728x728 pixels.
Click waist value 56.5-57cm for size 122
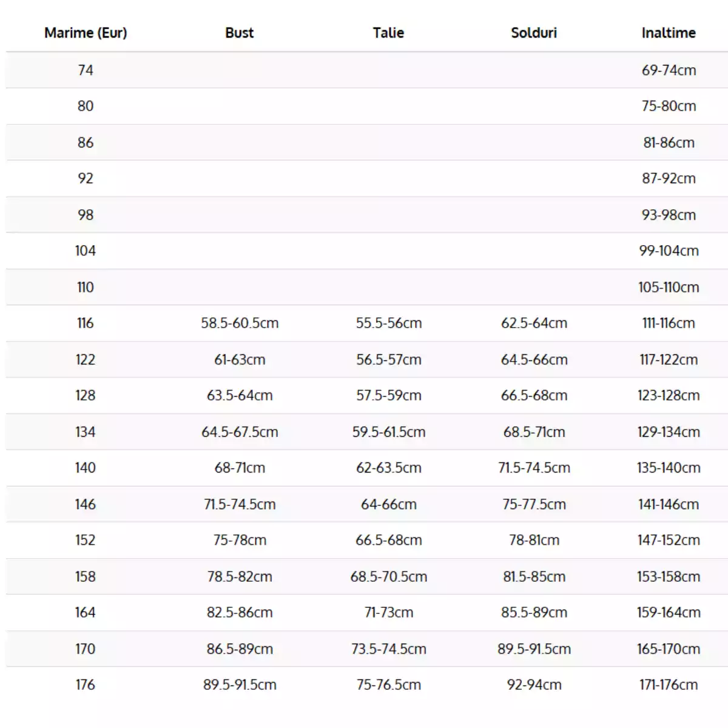[x=388, y=360]
